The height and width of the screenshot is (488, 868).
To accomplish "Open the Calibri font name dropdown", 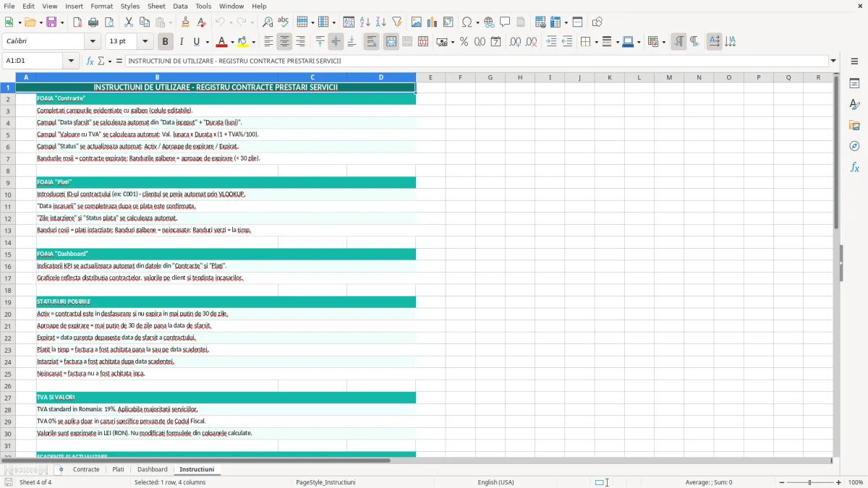I will click(93, 42).
